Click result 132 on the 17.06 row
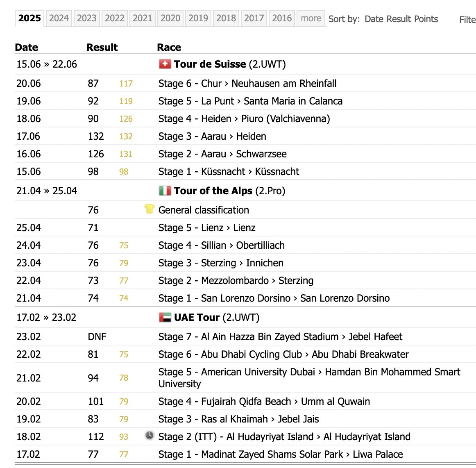This screenshot has height=468, width=476. (96, 136)
